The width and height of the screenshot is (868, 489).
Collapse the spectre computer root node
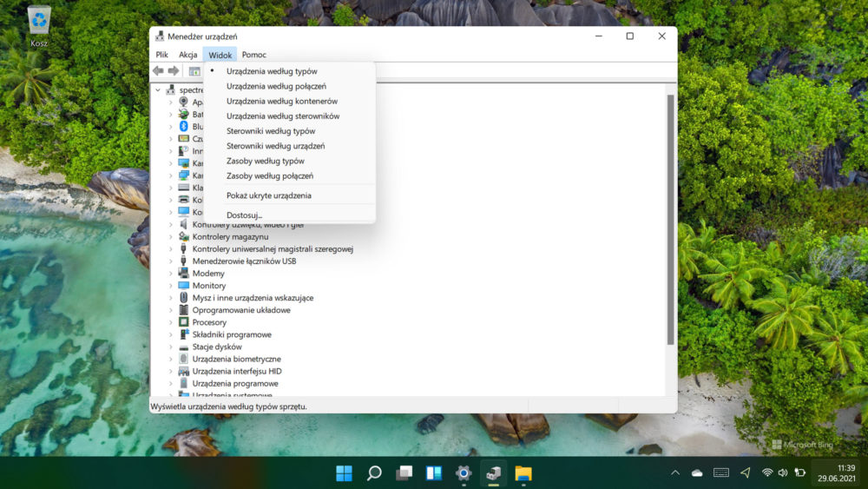click(158, 89)
